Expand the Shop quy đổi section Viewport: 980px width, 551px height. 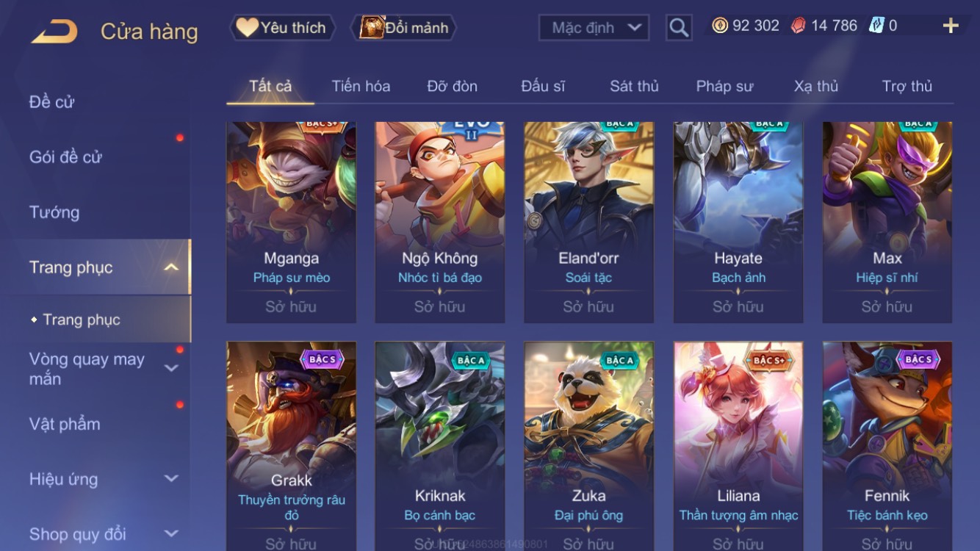[170, 533]
